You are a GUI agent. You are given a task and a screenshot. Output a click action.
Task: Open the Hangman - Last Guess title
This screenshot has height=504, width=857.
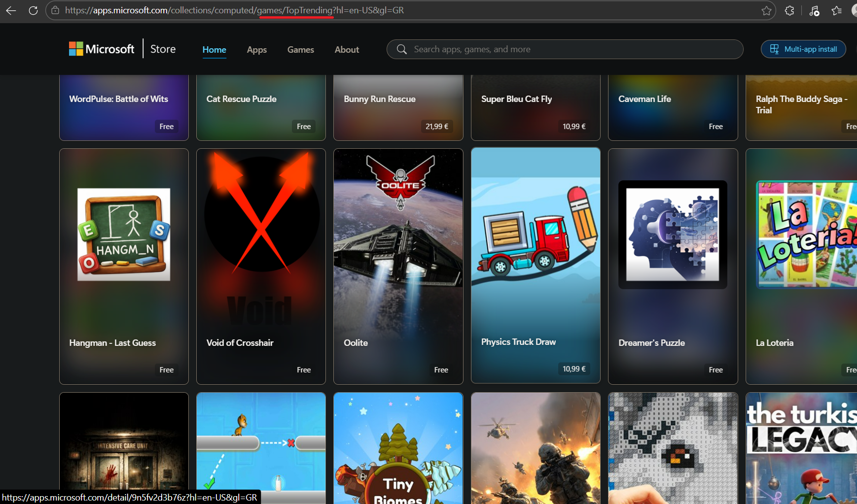tap(112, 343)
